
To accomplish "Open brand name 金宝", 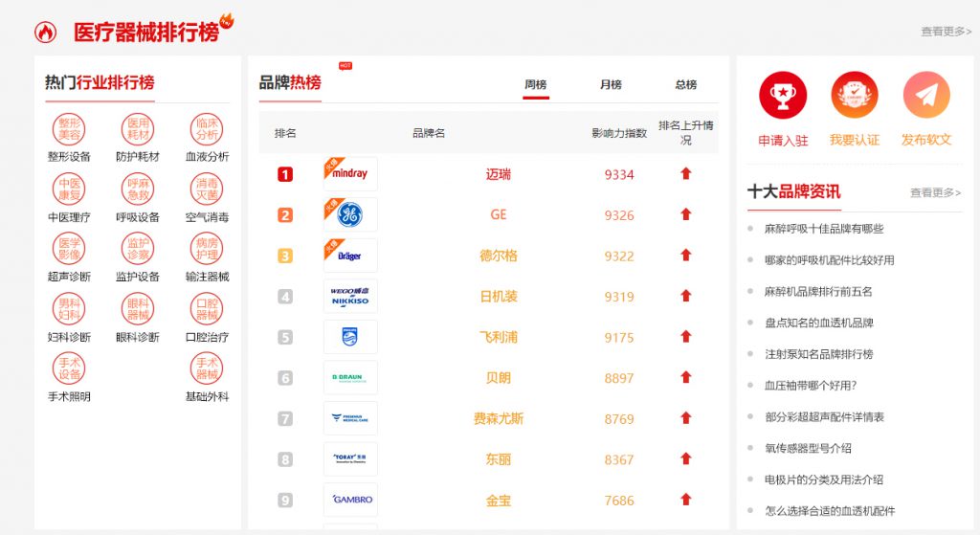I will pyautogui.click(x=498, y=500).
